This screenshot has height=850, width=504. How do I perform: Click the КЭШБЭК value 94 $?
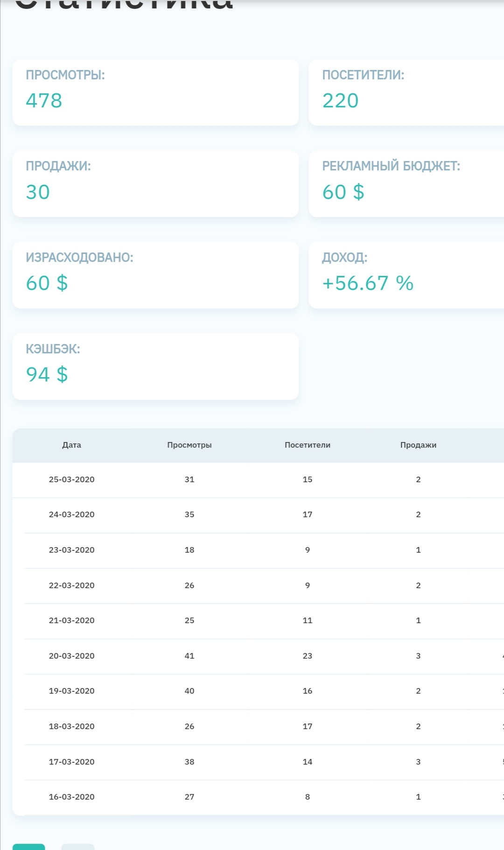point(47,374)
